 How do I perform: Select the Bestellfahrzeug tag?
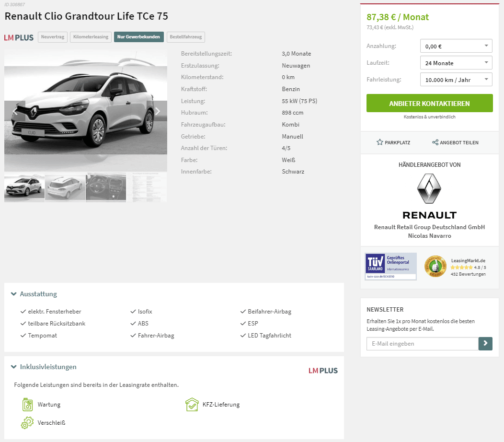click(186, 37)
